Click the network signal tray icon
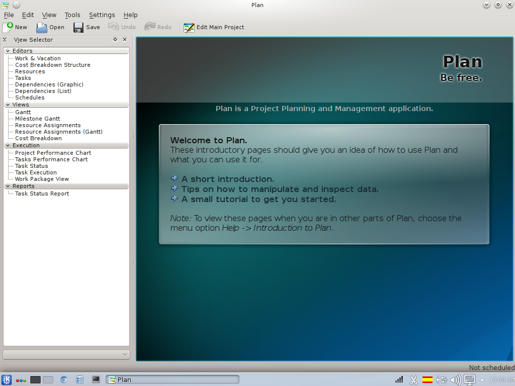 399,380
